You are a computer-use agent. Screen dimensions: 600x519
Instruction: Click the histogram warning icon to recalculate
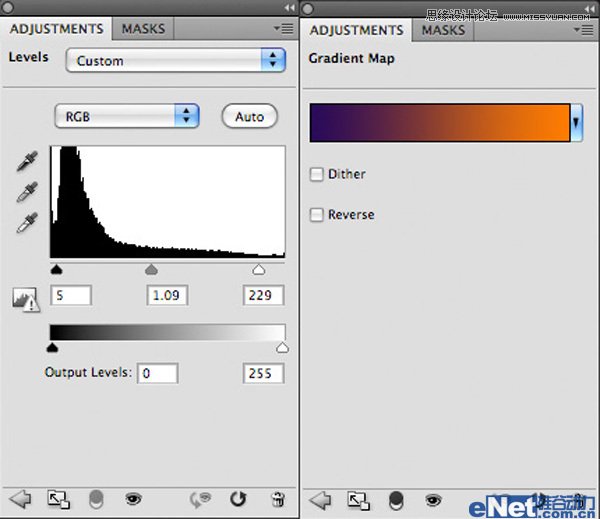click(x=26, y=299)
